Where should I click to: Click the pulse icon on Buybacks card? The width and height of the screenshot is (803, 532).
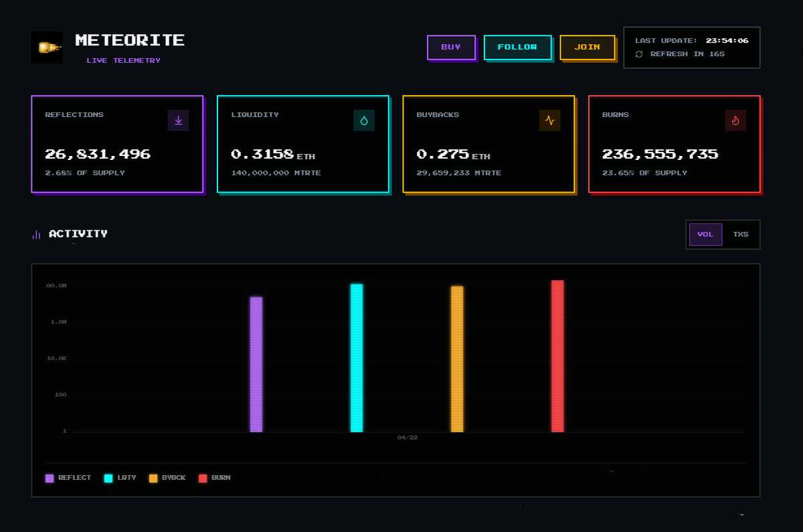(549, 120)
